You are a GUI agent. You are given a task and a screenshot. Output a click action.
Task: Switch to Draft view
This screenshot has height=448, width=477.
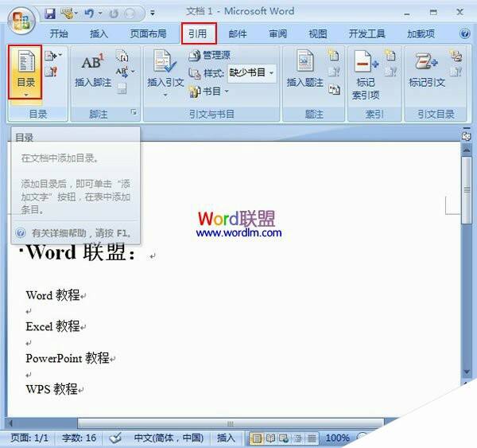coord(312,438)
